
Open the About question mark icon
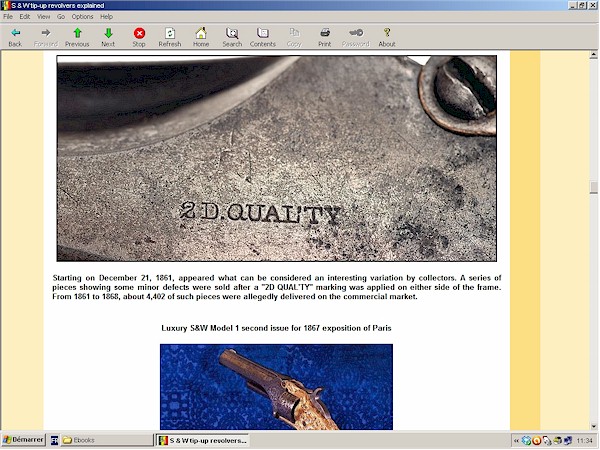point(387,33)
